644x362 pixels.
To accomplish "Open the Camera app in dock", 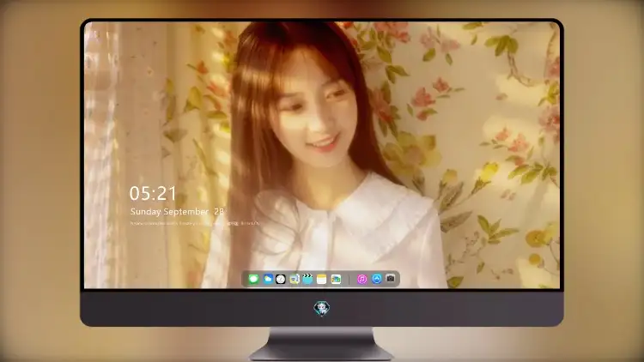I will pos(391,279).
